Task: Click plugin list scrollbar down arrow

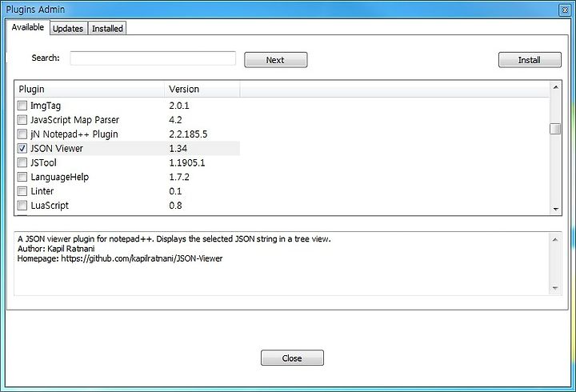Action: tap(555, 209)
